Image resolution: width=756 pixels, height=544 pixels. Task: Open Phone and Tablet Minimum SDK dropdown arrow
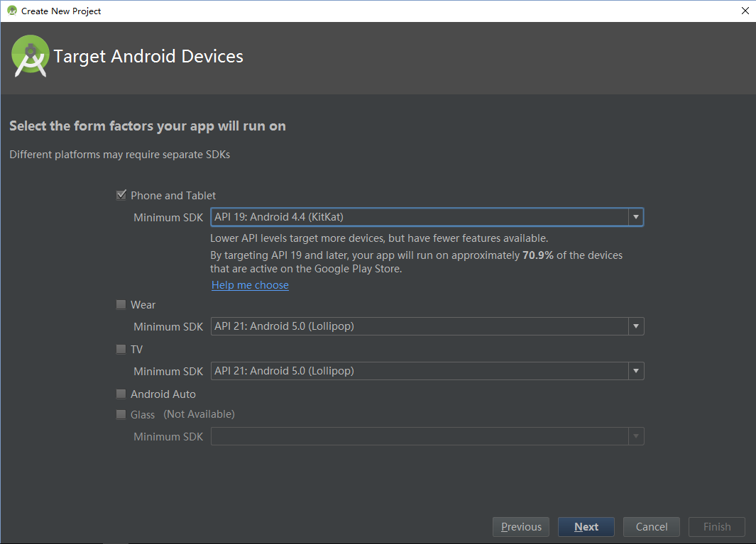635,217
